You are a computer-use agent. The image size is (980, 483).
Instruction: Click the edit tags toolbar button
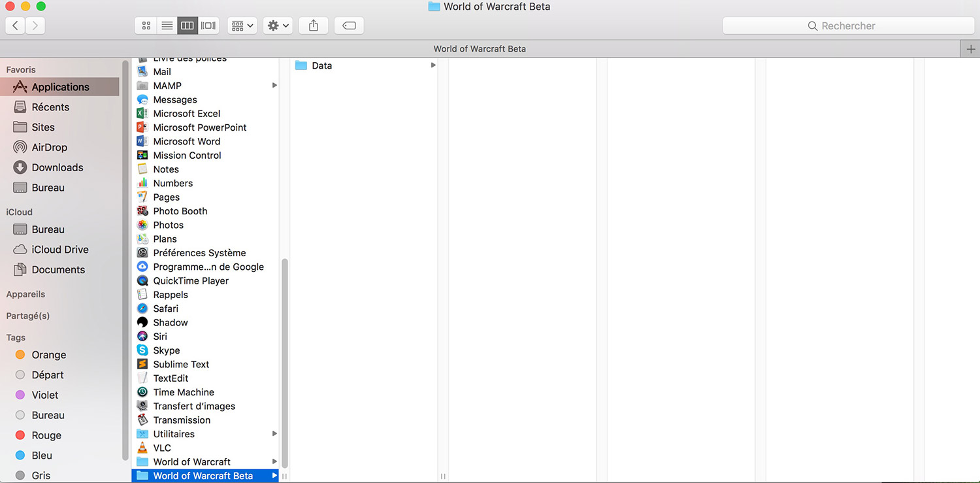[349, 25]
